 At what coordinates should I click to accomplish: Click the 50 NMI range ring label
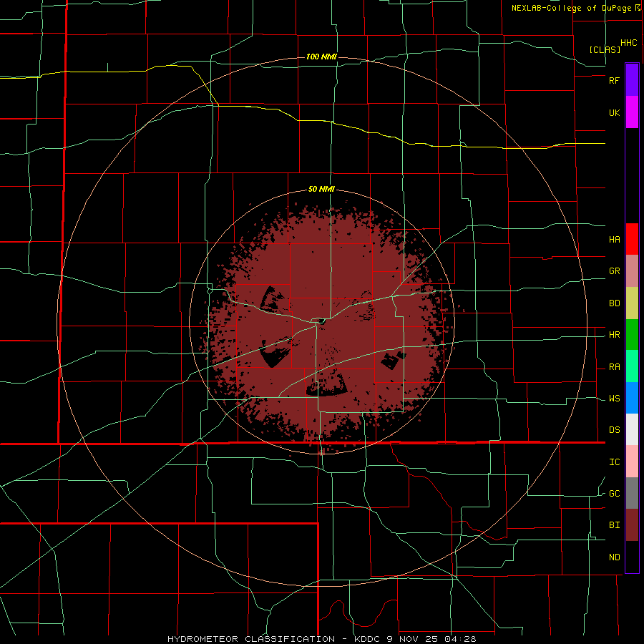coord(321,189)
